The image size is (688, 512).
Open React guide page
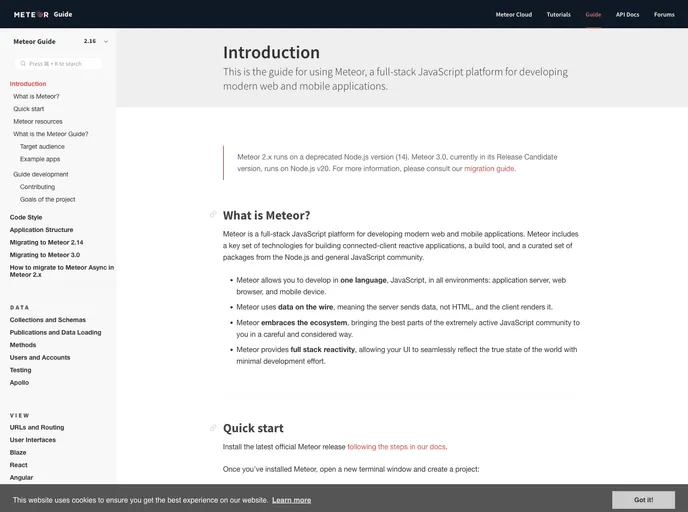(18, 465)
